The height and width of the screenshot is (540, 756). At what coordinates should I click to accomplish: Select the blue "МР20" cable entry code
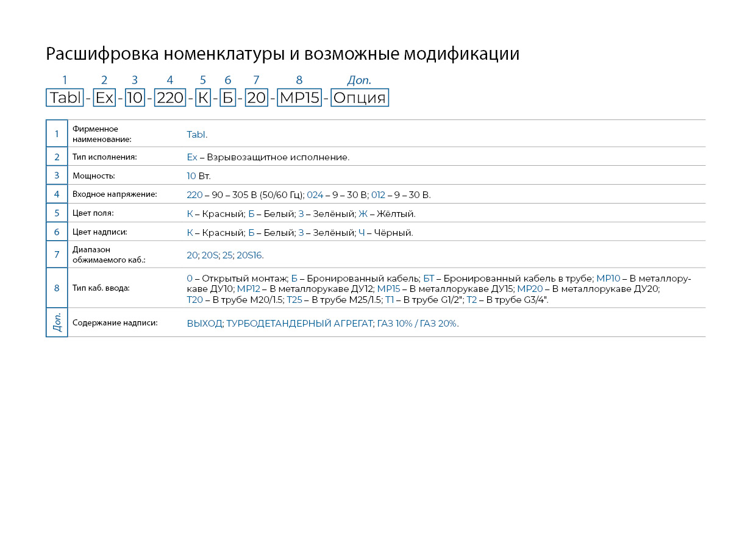530,289
